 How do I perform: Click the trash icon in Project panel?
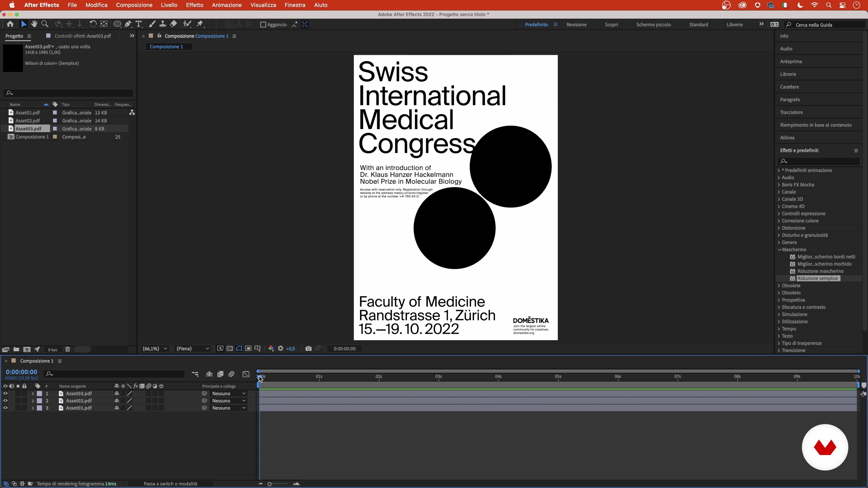point(67,350)
